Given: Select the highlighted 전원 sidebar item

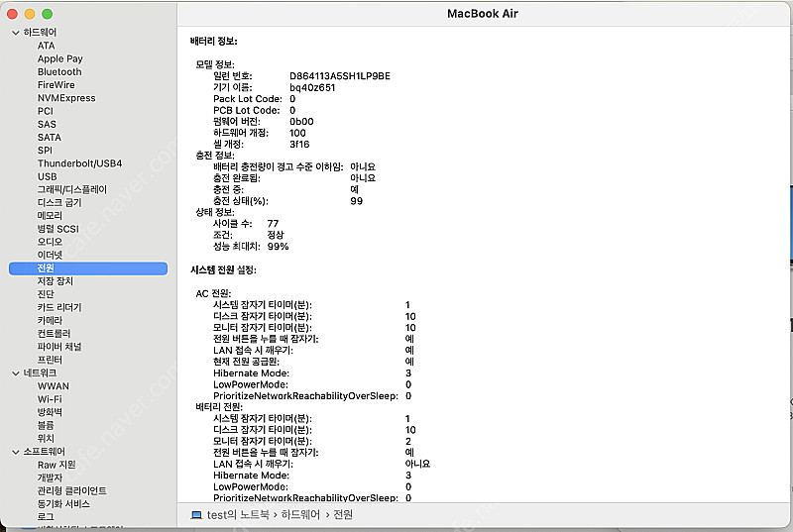Looking at the screenshot, I should pyautogui.click(x=88, y=268).
